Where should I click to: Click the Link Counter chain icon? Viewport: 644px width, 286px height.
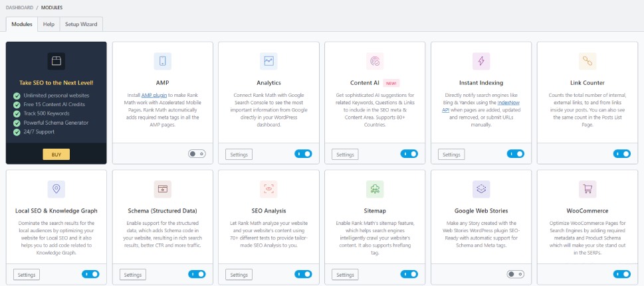tap(588, 61)
